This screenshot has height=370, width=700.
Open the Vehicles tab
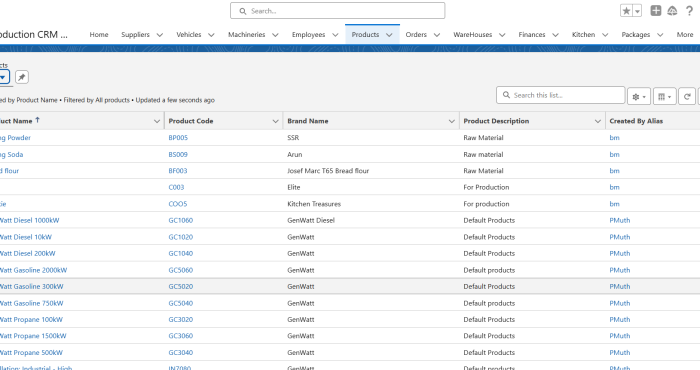tap(188, 34)
